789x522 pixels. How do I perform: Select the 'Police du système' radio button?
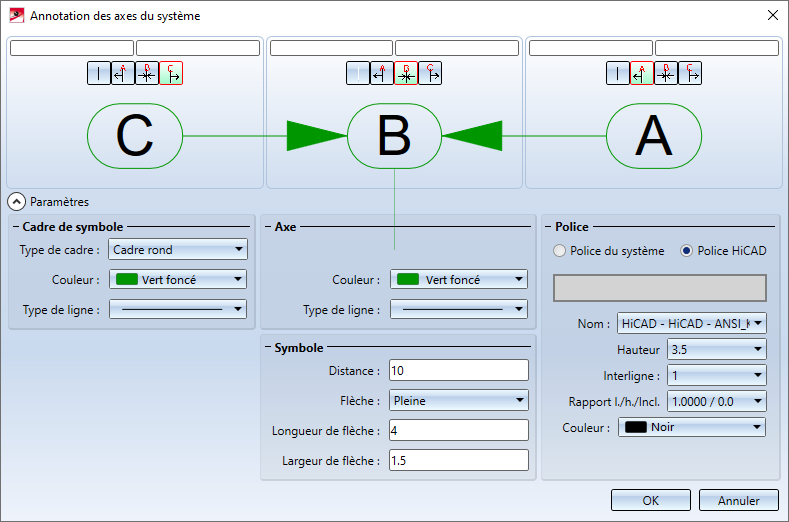coord(560,251)
